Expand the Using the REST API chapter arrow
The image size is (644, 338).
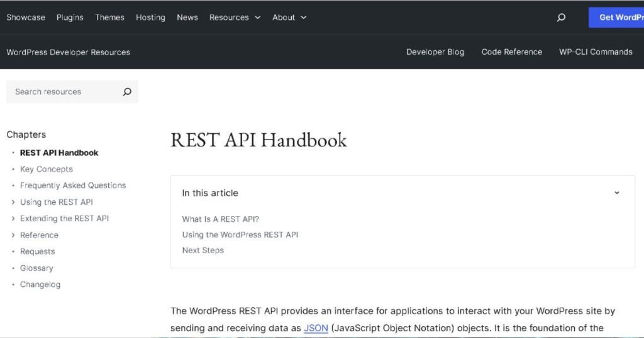(13, 202)
